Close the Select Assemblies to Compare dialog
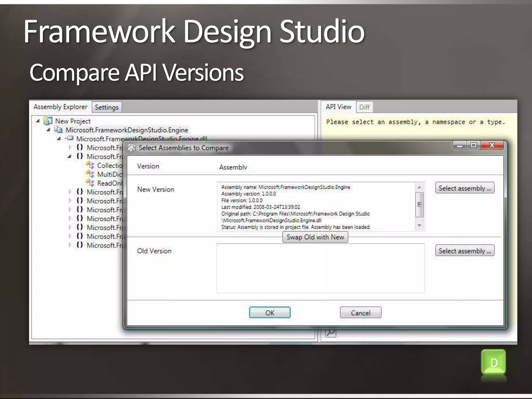 click(x=492, y=145)
